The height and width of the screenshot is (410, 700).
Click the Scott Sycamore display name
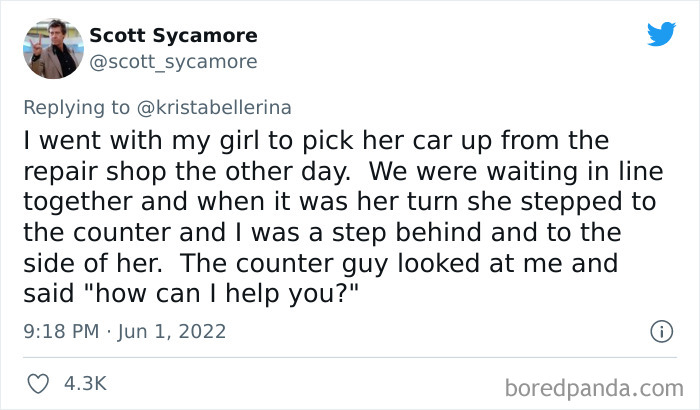click(173, 36)
